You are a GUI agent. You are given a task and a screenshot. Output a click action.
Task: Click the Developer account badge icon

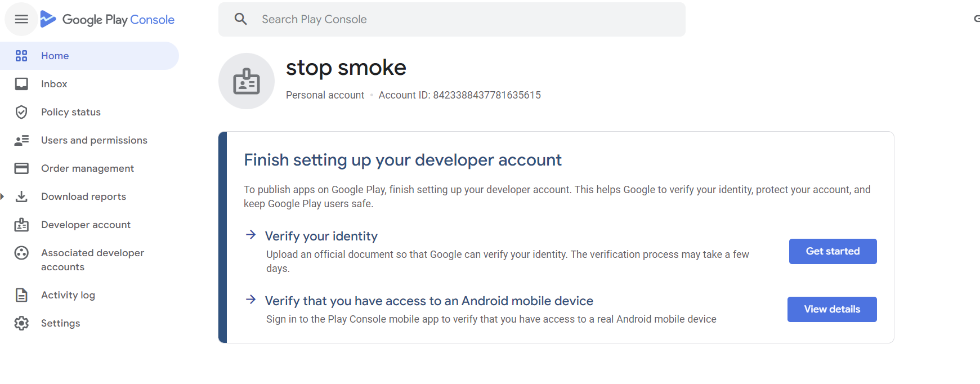[x=21, y=225]
